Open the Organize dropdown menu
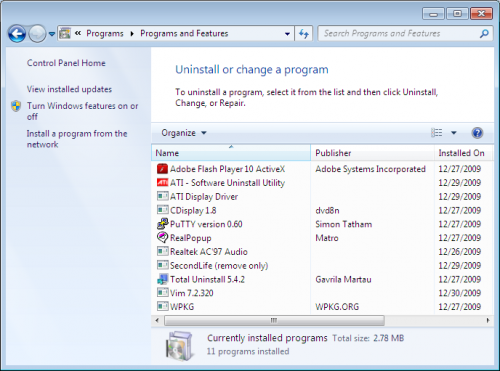The width and height of the screenshot is (500, 371). (x=184, y=133)
